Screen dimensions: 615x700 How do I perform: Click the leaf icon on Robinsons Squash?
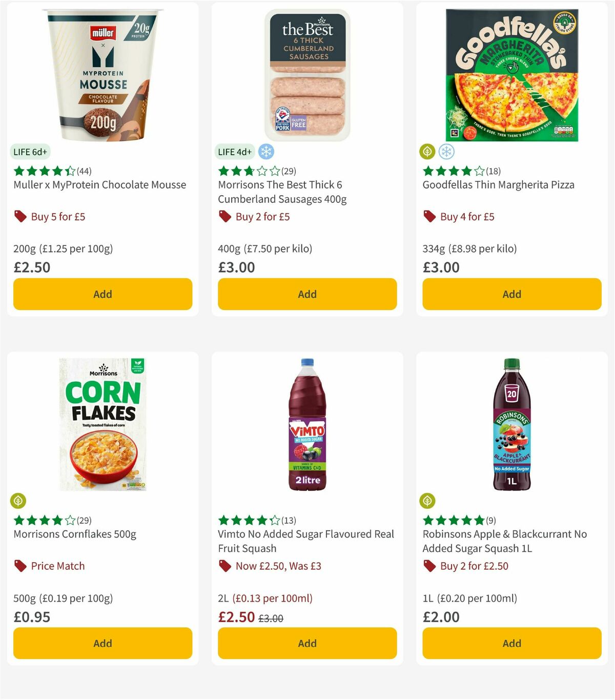click(427, 501)
